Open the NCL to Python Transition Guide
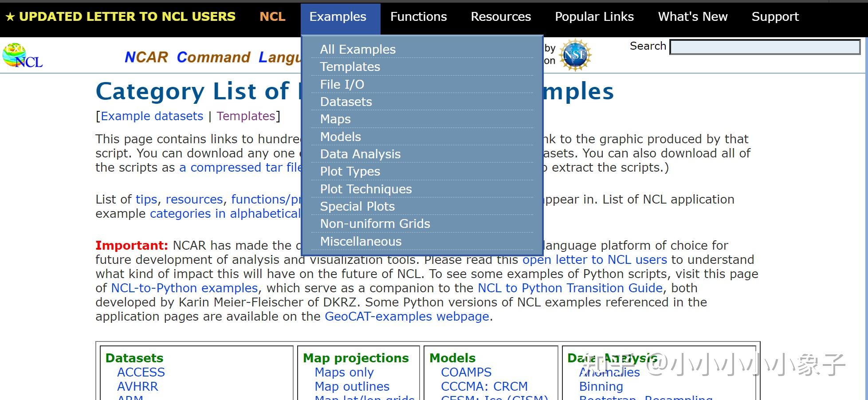This screenshot has height=400, width=868. [570, 288]
